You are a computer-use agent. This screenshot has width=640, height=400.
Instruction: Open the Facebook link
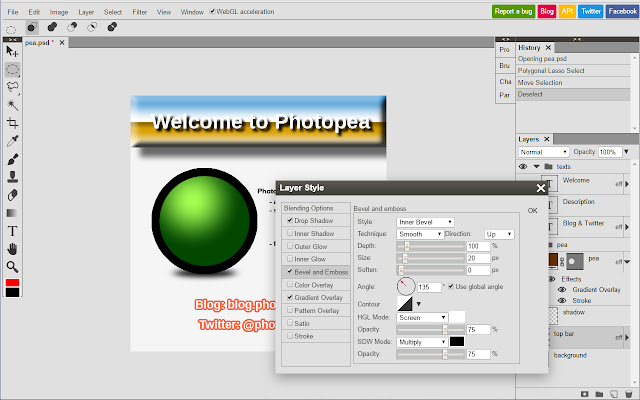click(x=622, y=11)
